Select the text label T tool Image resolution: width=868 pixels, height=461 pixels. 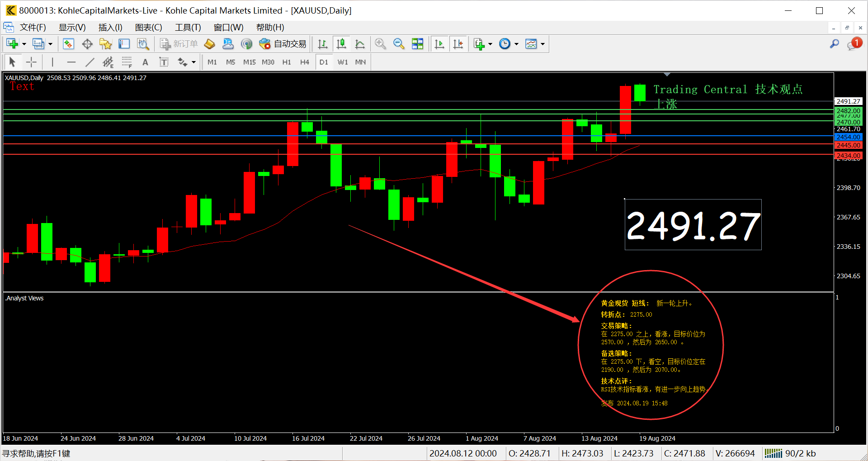[164, 62]
